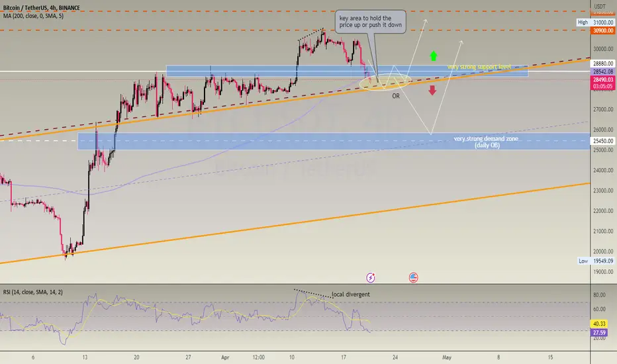617x364 pixels.
Task: Click the 27000.00 price axis tick
Action: point(603,109)
